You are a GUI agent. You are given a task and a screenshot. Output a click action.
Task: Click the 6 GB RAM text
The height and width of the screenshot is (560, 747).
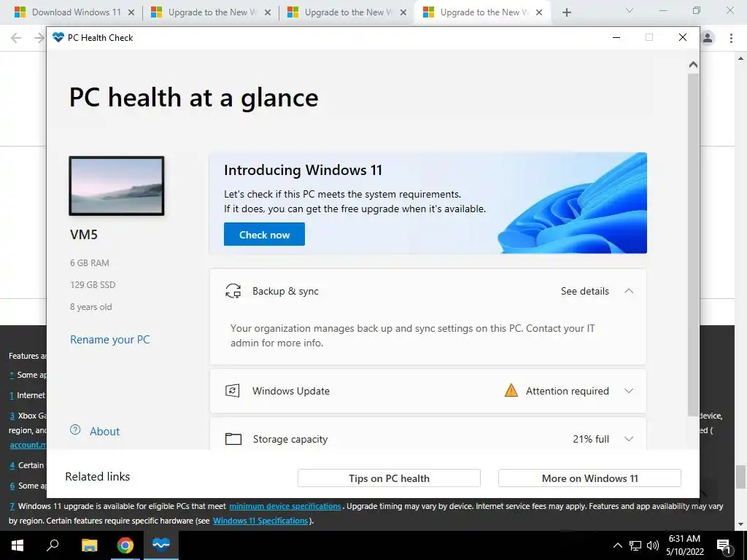click(90, 262)
